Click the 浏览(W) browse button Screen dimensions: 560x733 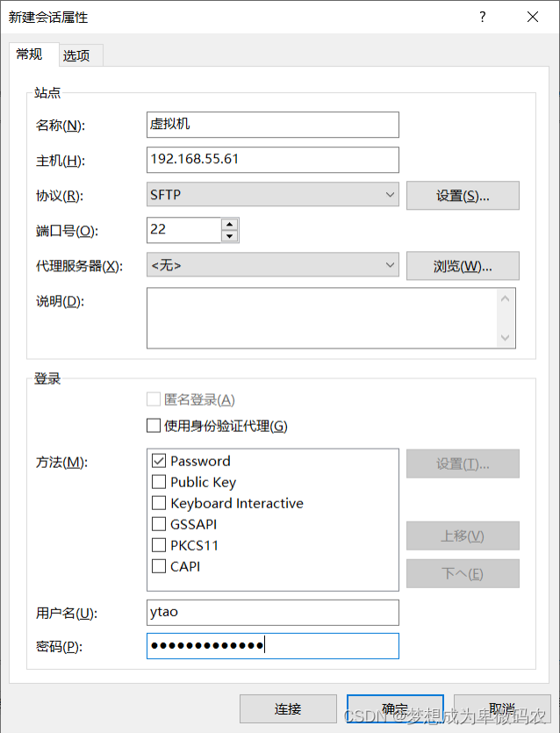coord(463,265)
